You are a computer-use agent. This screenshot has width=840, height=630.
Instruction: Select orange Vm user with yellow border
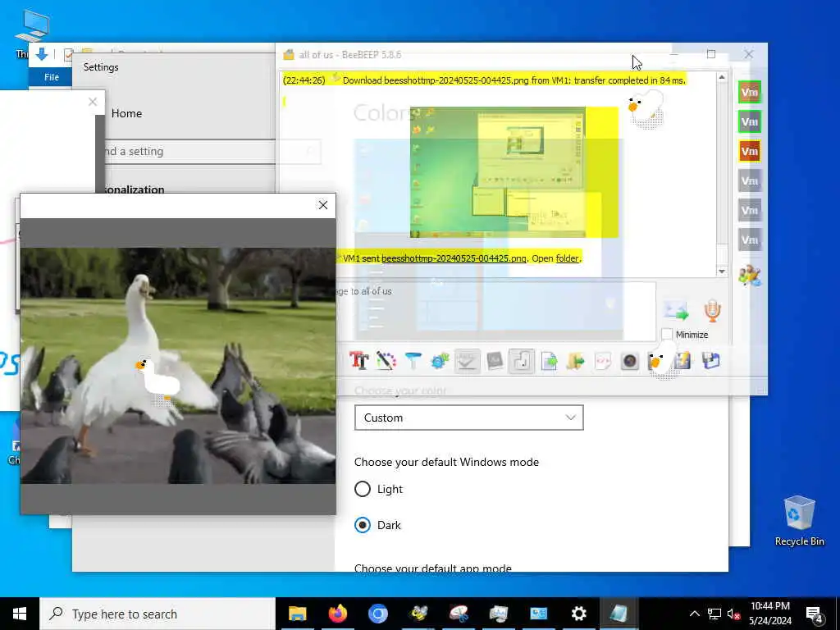coord(749,151)
